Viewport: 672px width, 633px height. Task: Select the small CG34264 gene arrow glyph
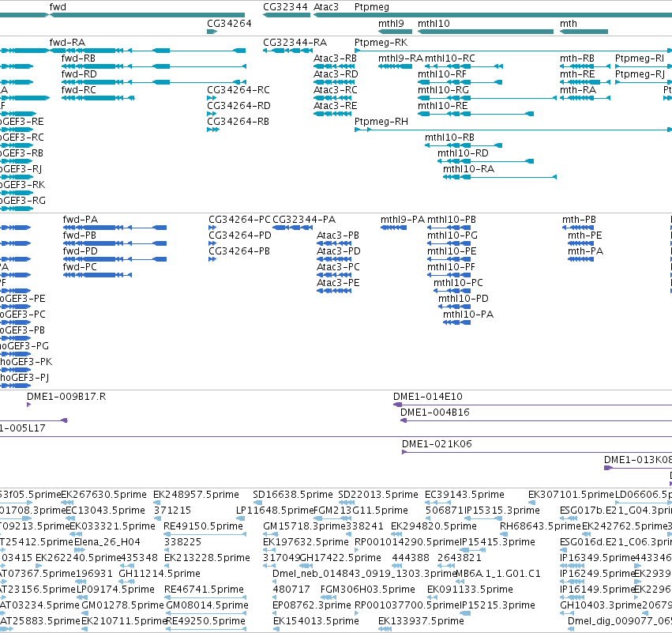click(x=212, y=32)
